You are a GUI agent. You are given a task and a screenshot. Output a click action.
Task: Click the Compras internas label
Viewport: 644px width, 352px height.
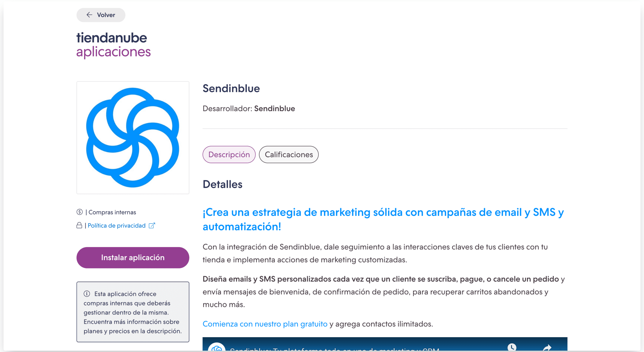[x=112, y=212]
